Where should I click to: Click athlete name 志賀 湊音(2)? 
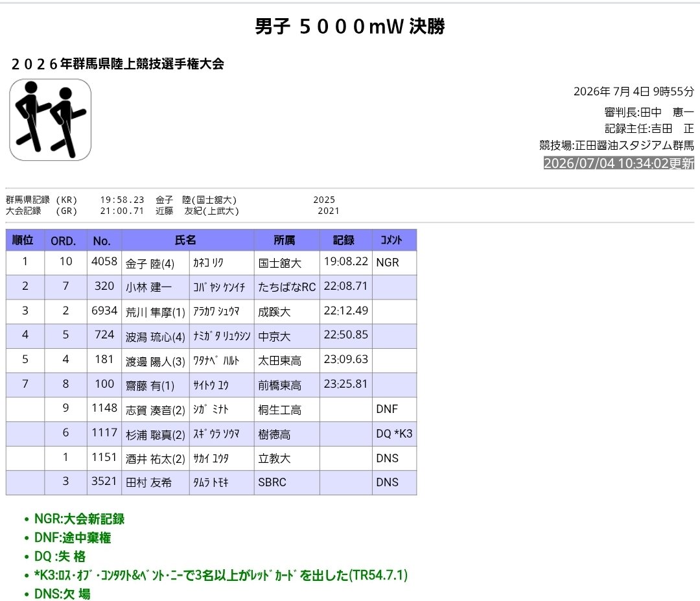click(x=156, y=410)
